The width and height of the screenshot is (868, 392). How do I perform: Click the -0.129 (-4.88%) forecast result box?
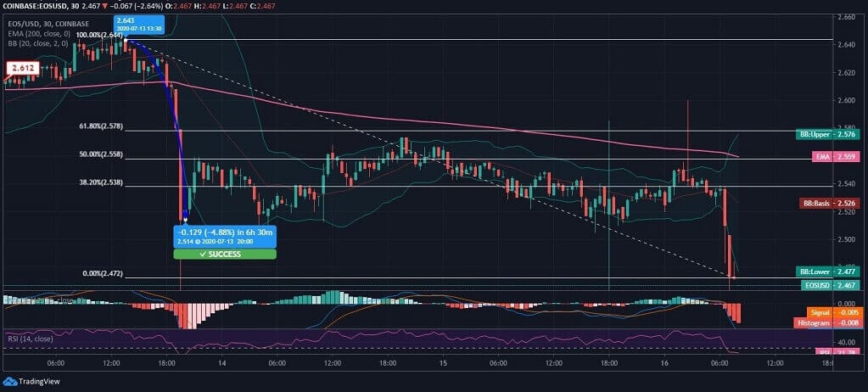(x=224, y=237)
